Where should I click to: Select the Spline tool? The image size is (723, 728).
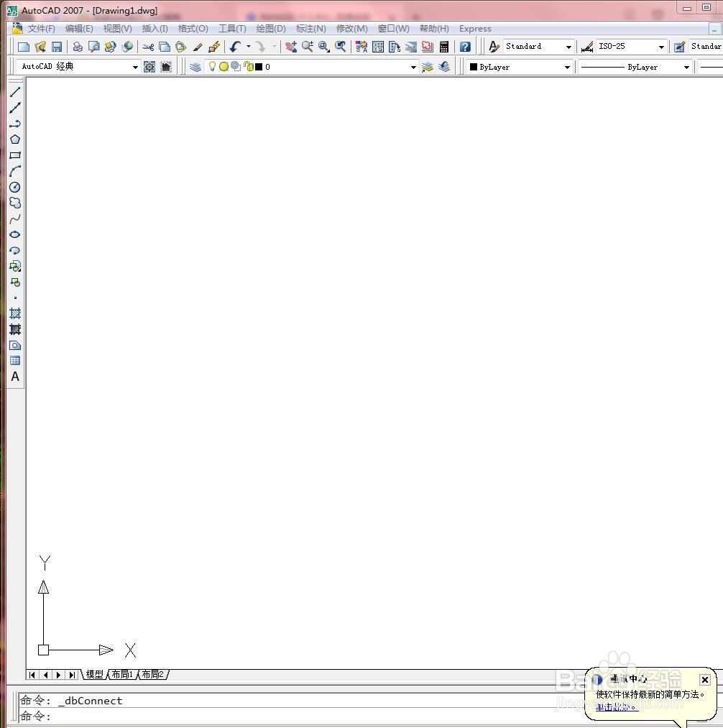pos(15,218)
